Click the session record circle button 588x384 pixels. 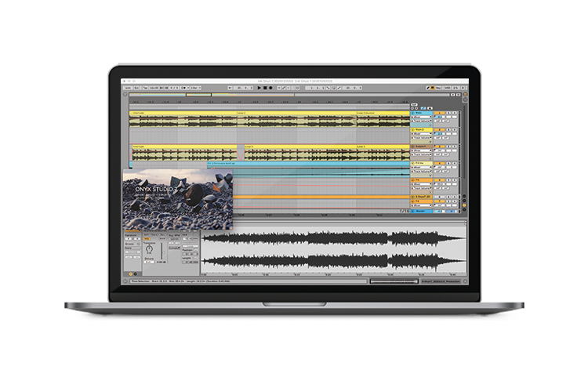coord(297,88)
